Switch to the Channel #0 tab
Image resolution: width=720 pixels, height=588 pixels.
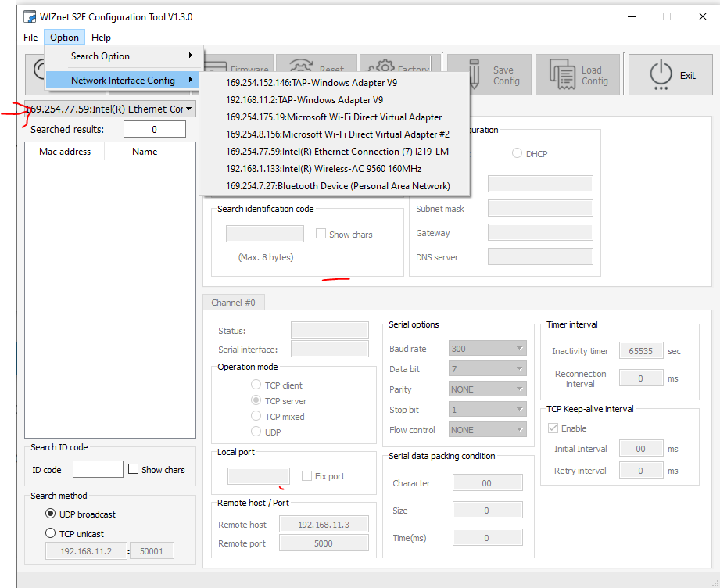[x=233, y=303]
